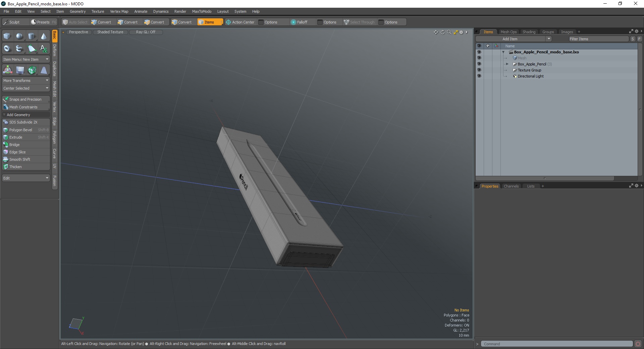The width and height of the screenshot is (644, 349).
Task: Select the Torus primitive tool
Action: click(7, 49)
